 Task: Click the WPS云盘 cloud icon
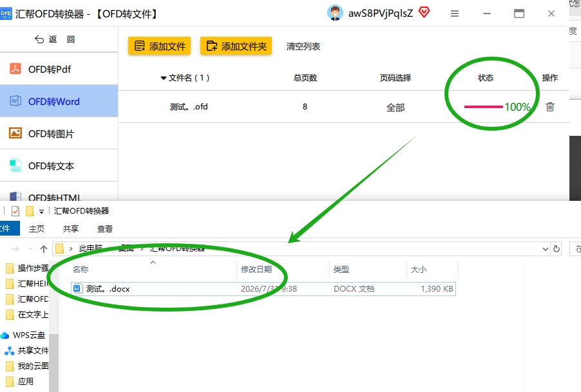pyautogui.click(x=5, y=335)
